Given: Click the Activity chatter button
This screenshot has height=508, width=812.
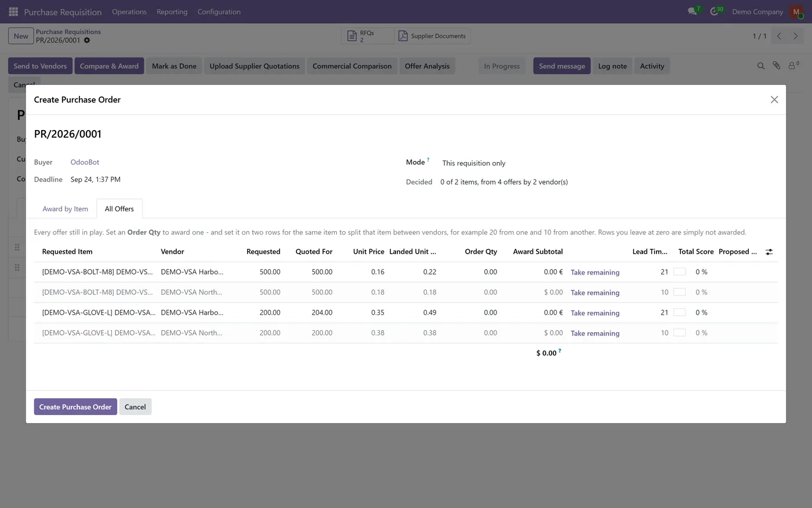Looking at the screenshot, I should pos(652,66).
